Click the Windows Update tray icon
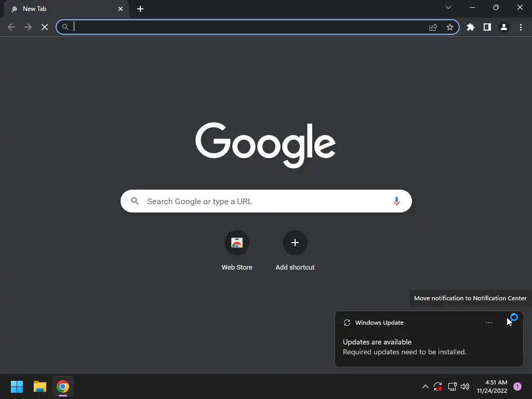The width and height of the screenshot is (532, 399). pyautogui.click(x=437, y=387)
